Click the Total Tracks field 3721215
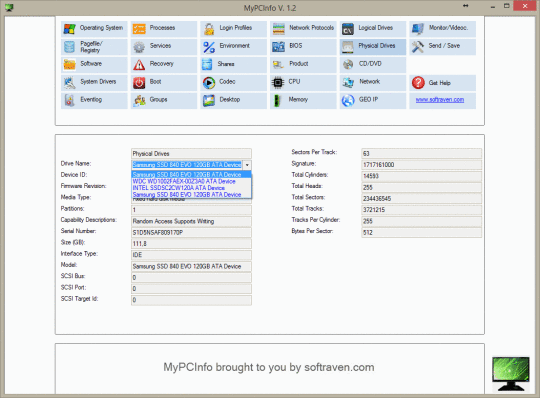This screenshot has width=540, height=398. [x=421, y=210]
